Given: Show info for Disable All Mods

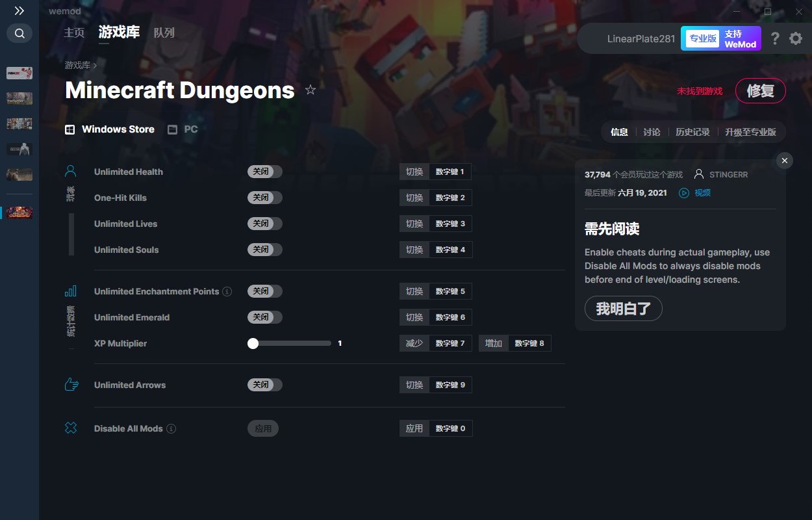Looking at the screenshot, I should point(171,429).
